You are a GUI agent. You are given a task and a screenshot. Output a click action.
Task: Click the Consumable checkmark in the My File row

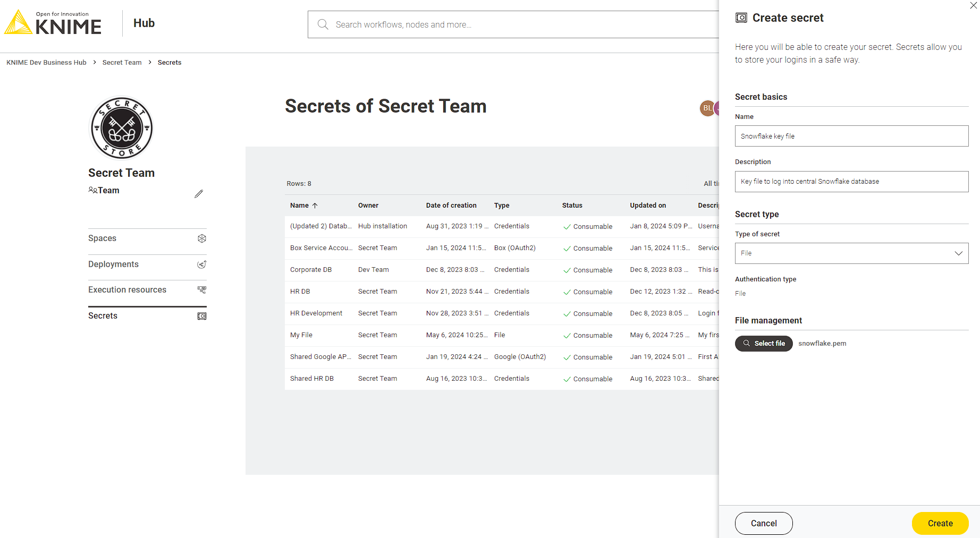tap(567, 336)
